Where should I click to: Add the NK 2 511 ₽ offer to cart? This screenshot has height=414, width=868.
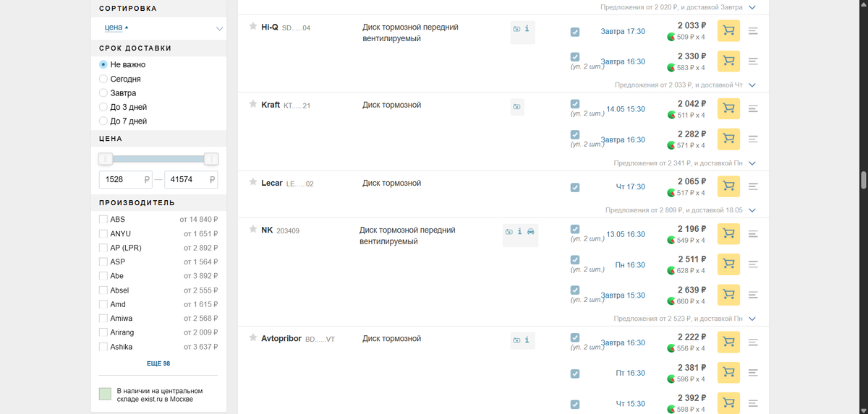tap(728, 264)
